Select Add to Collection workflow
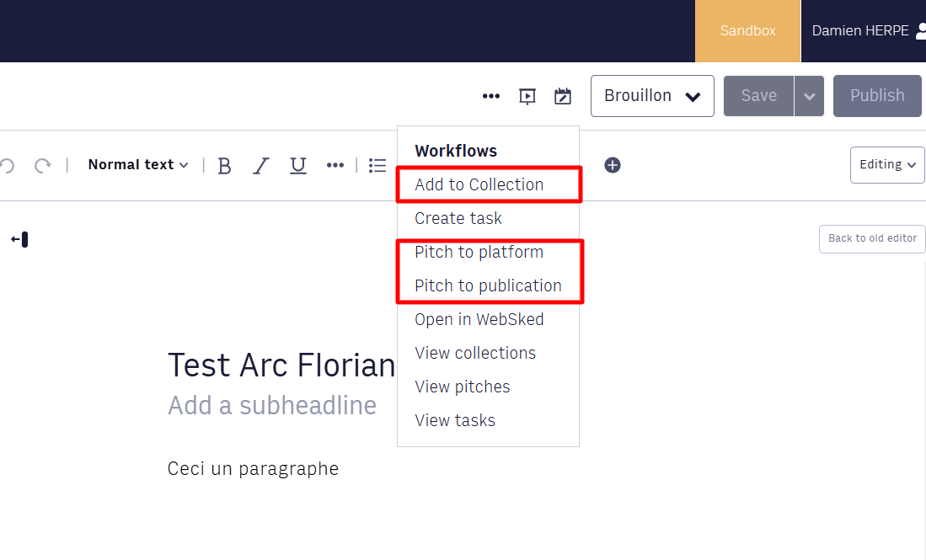This screenshot has width=926, height=560. (x=479, y=184)
